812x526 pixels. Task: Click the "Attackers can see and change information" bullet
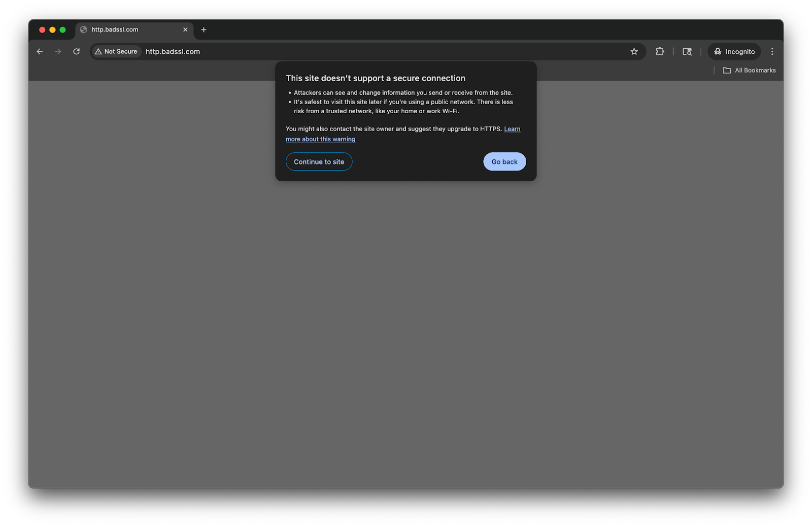403,92
